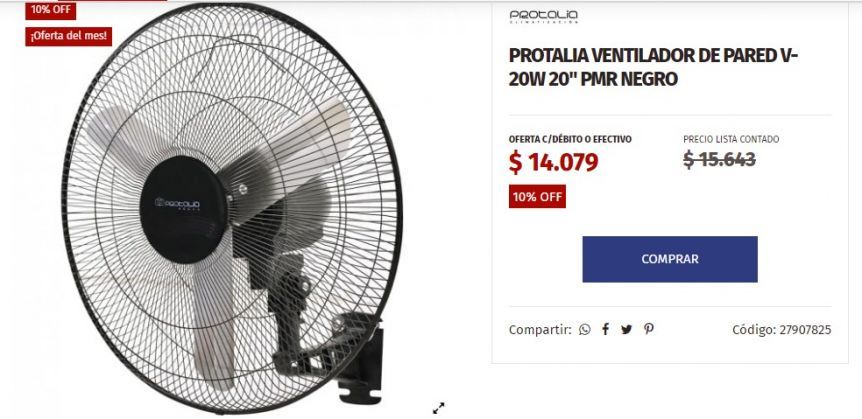
Task: Select the Protalia Ventilador de Pared product title
Action: [653, 68]
